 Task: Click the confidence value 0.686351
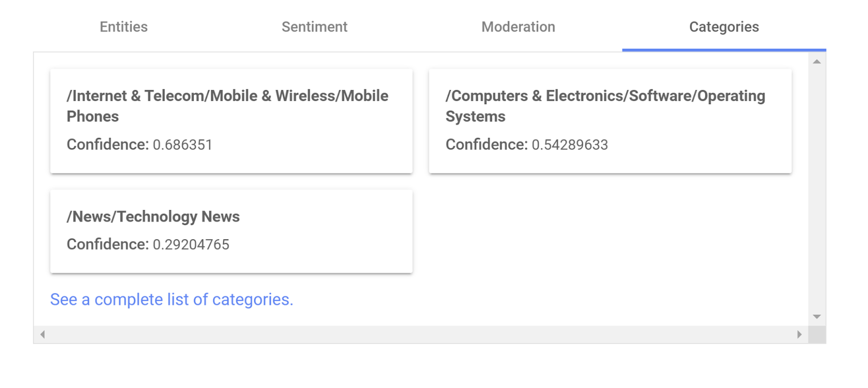click(182, 145)
